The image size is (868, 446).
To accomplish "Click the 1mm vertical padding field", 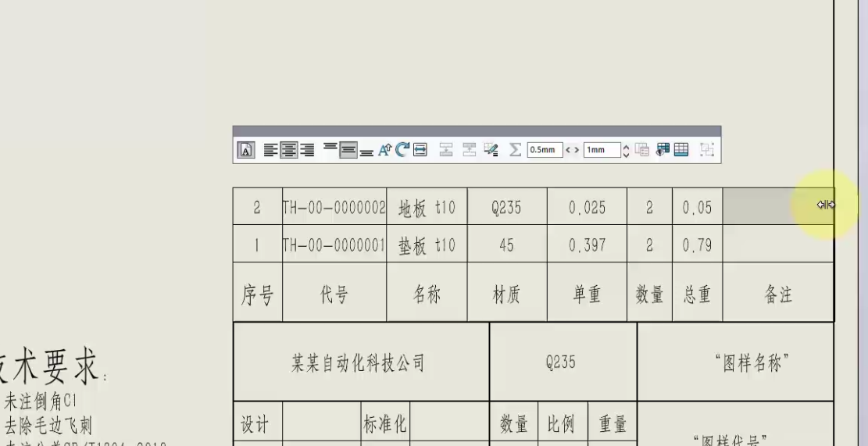I will (x=602, y=150).
